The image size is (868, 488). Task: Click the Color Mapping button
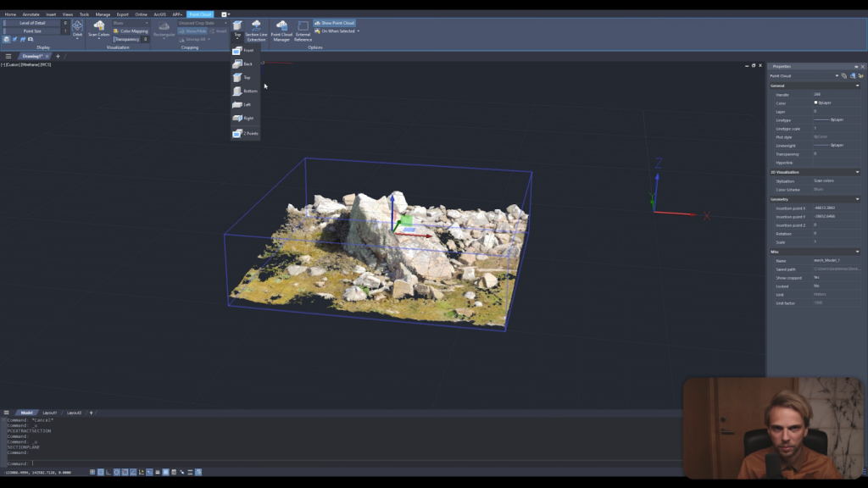coord(131,30)
